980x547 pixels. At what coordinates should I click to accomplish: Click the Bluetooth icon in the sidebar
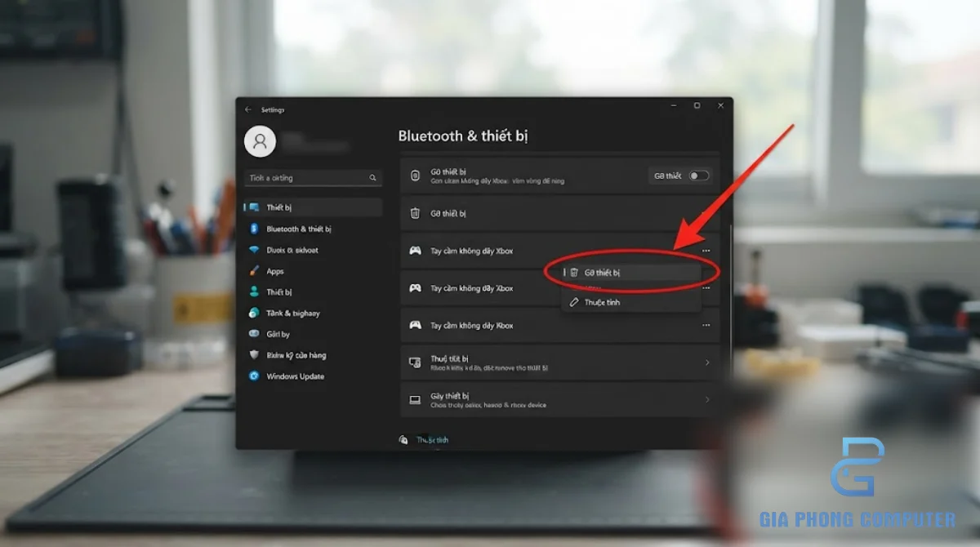tap(254, 229)
